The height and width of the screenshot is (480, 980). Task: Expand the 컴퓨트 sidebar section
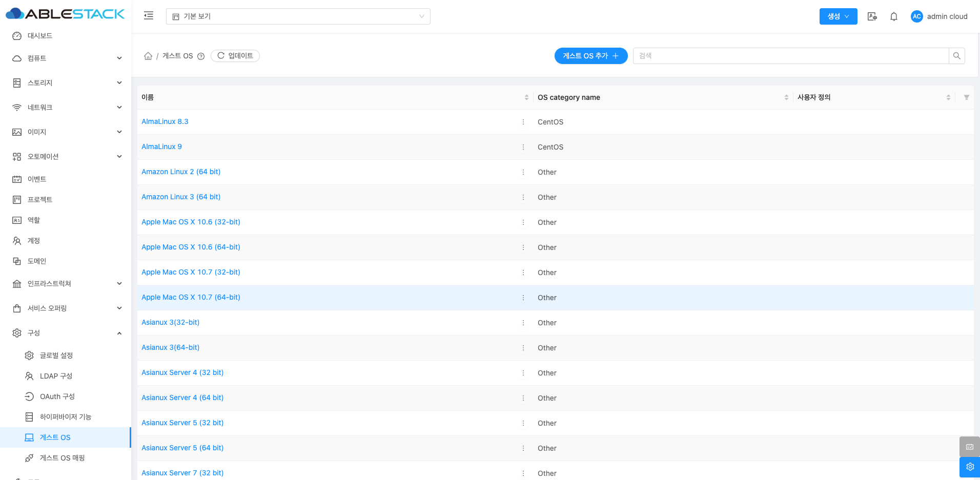click(x=66, y=58)
